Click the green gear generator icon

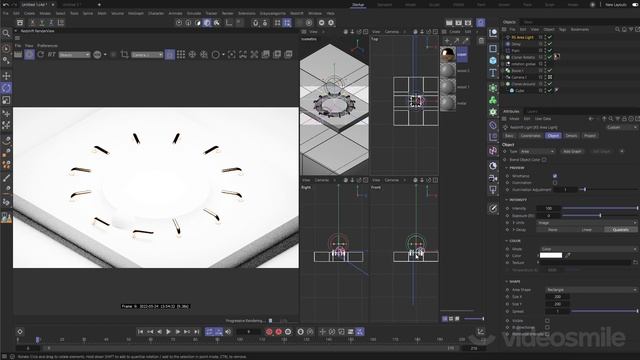[493, 112]
